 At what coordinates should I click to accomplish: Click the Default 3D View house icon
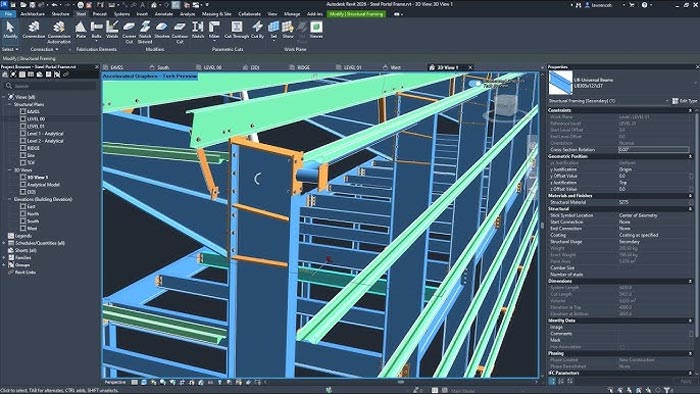154,5
